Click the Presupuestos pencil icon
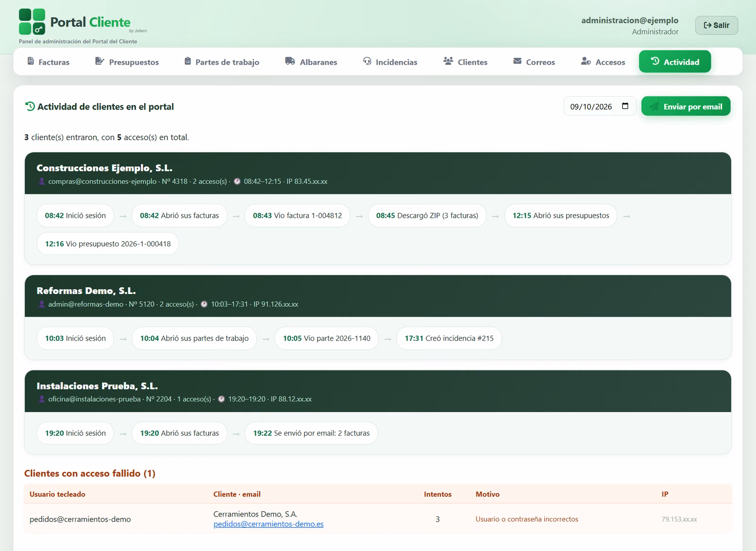756x551 pixels. click(99, 61)
